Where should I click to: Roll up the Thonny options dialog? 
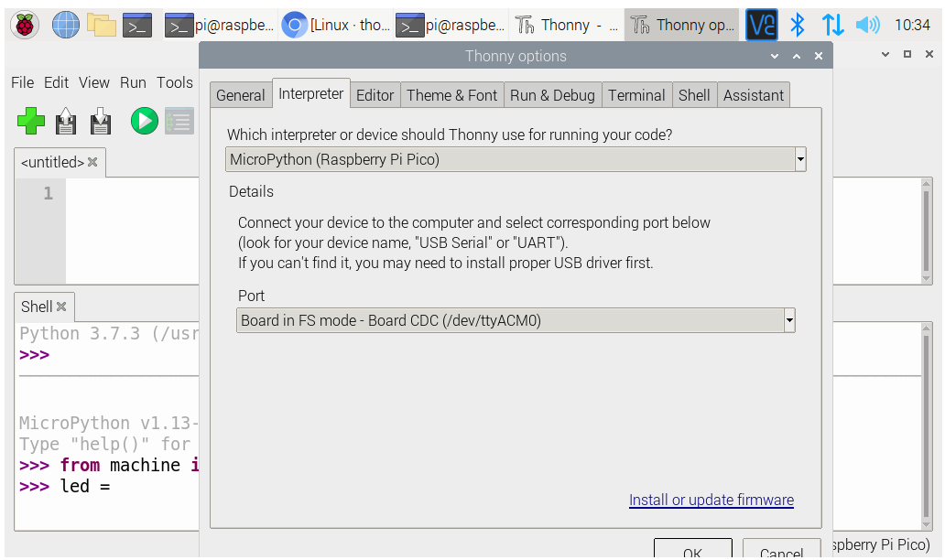(x=775, y=56)
